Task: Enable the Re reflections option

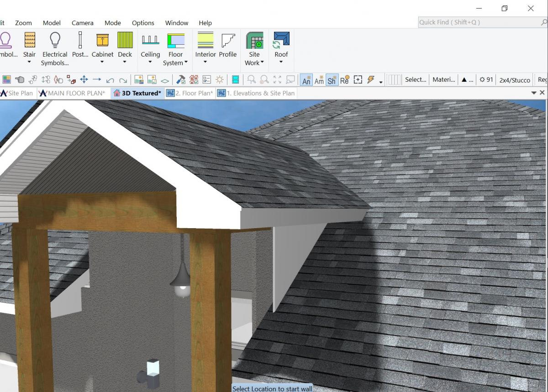Action: click(x=344, y=80)
